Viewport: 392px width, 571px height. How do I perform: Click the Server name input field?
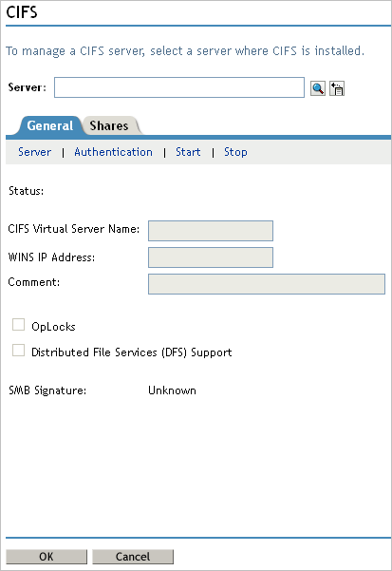tap(179, 87)
